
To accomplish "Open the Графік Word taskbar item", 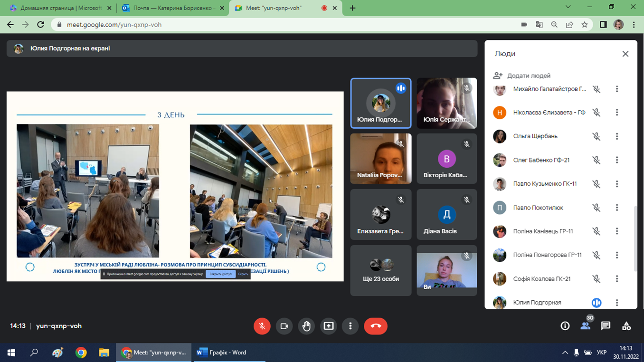I will point(222,352).
